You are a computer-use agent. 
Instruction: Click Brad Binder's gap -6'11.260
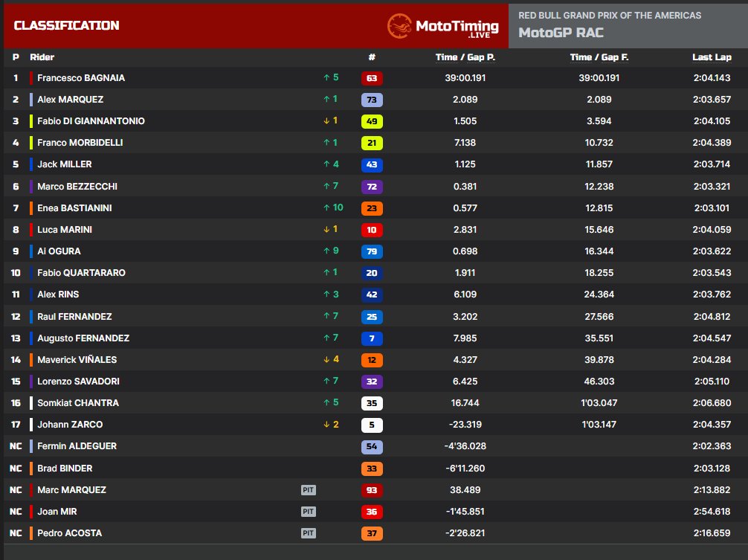pos(465,469)
